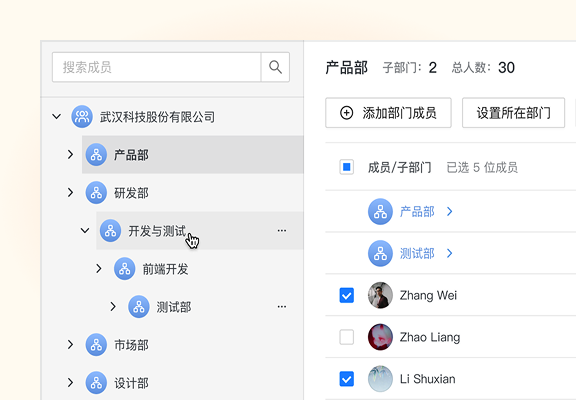This screenshot has height=400, width=576.
Task: Toggle the 成员/子部门 select-all checkbox
Action: click(x=346, y=167)
